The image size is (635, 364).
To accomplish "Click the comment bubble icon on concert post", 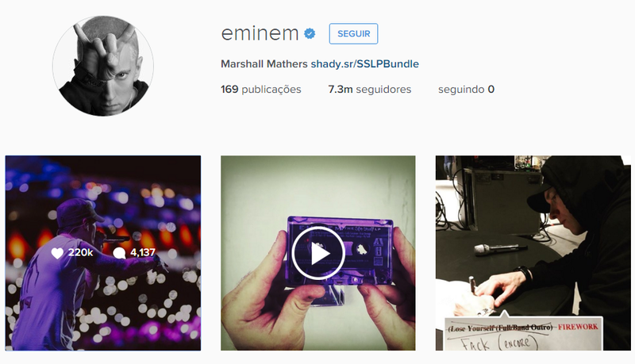I will 119,253.
